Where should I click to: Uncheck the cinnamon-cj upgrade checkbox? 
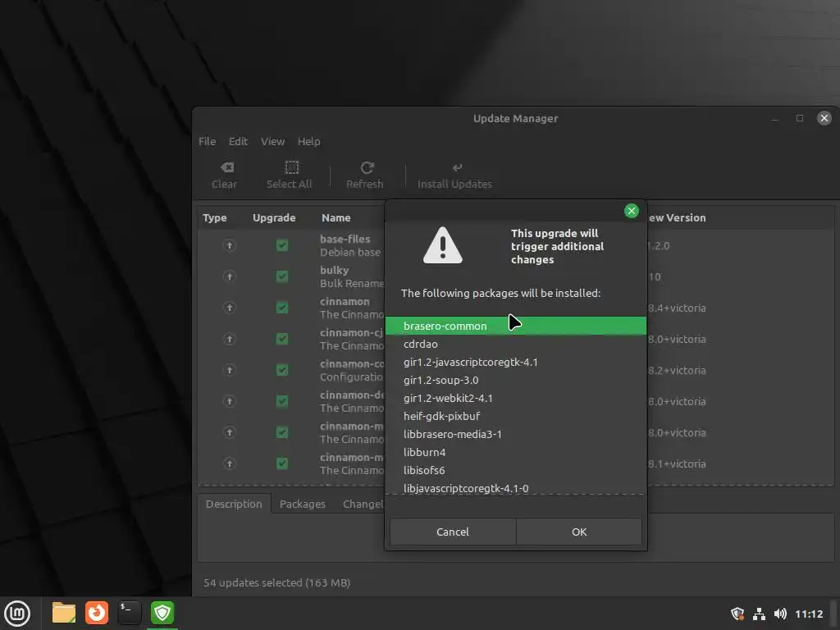(x=282, y=339)
